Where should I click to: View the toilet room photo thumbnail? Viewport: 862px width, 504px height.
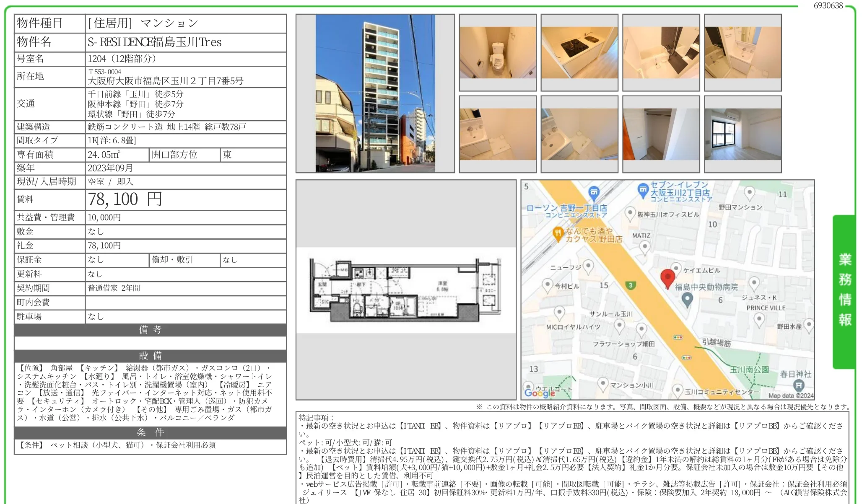point(498,53)
